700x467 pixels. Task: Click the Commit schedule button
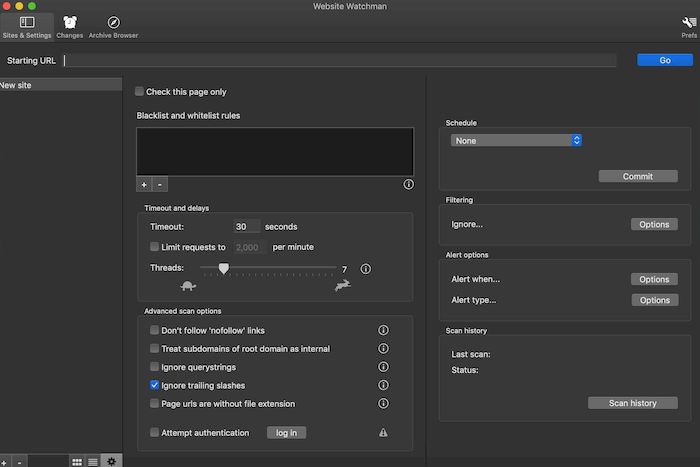tap(638, 176)
